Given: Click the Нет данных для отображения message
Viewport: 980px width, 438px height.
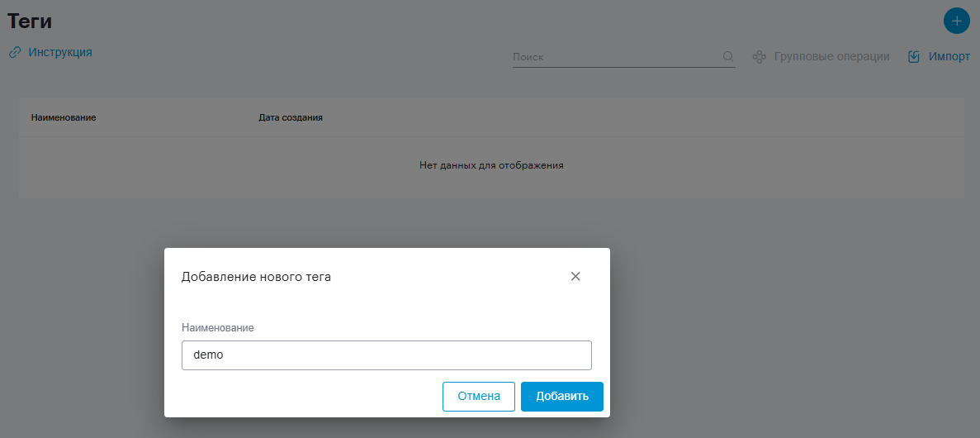Looking at the screenshot, I should [491, 166].
